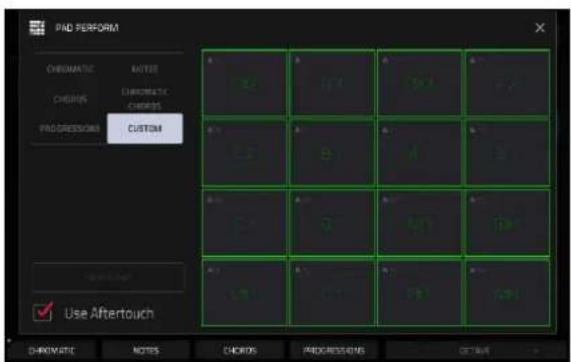
Task: Open the Progressions tab in bottom bar
Action: pos(334,351)
